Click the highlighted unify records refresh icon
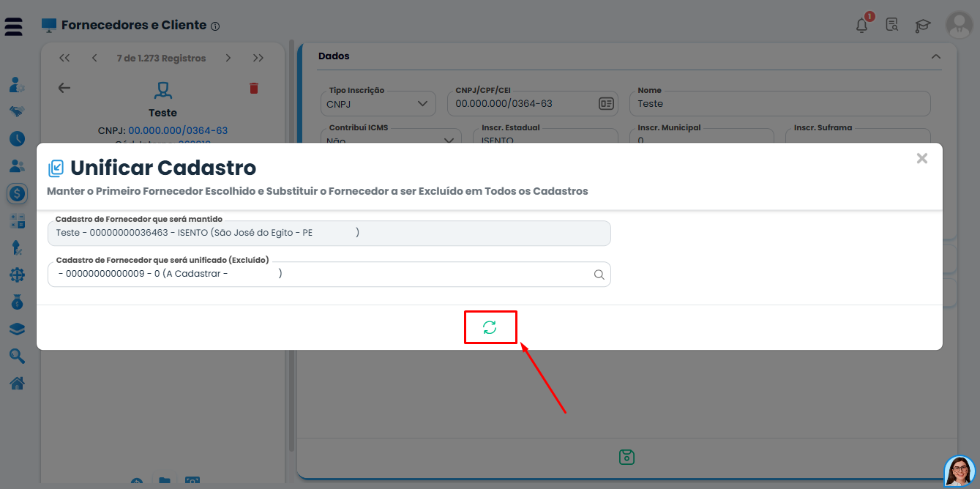The width and height of the screenshot is (980, 489). click(x=490, y=326)
